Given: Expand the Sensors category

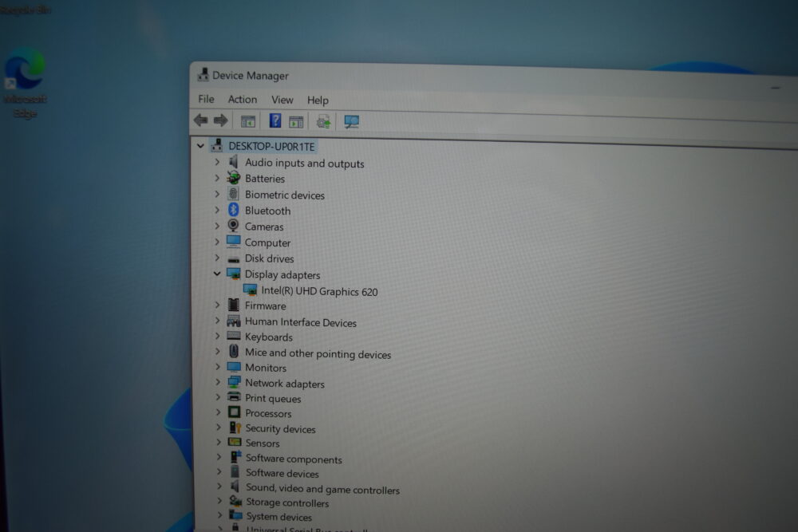Looking at the screenshot, I should pos(219,442).
